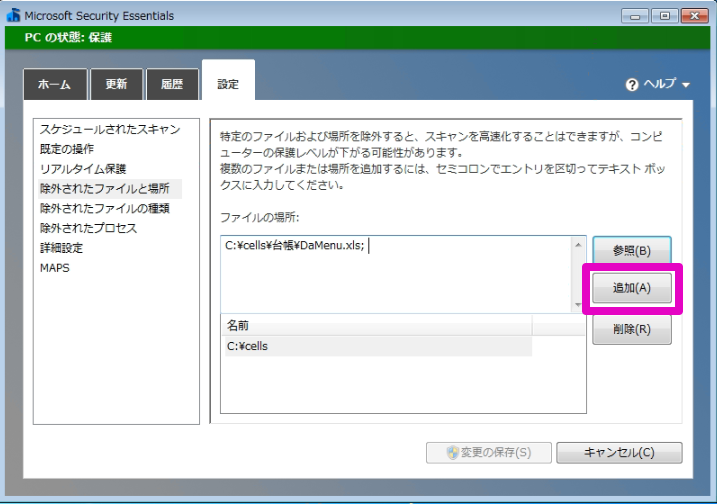Select the 設定 tab
Image resolution: width=717 pixels, height=504 pixels.
click(228, 81)
